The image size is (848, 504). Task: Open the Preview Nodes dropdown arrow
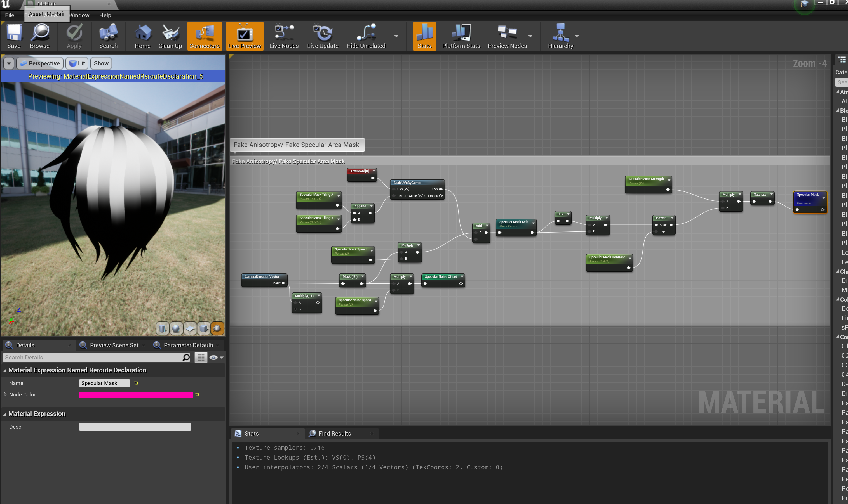click(x=530, y=36)
